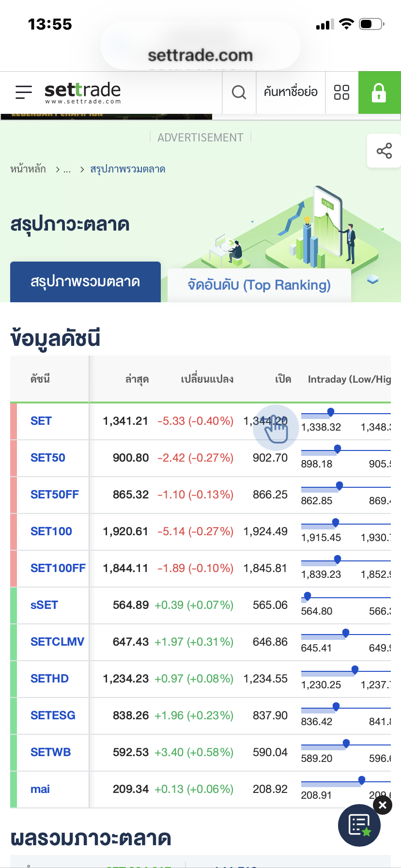Tap the ค้นหาชื่อย่อ symbol search field
The image size is (401, 868).
[x=291, y=92]
